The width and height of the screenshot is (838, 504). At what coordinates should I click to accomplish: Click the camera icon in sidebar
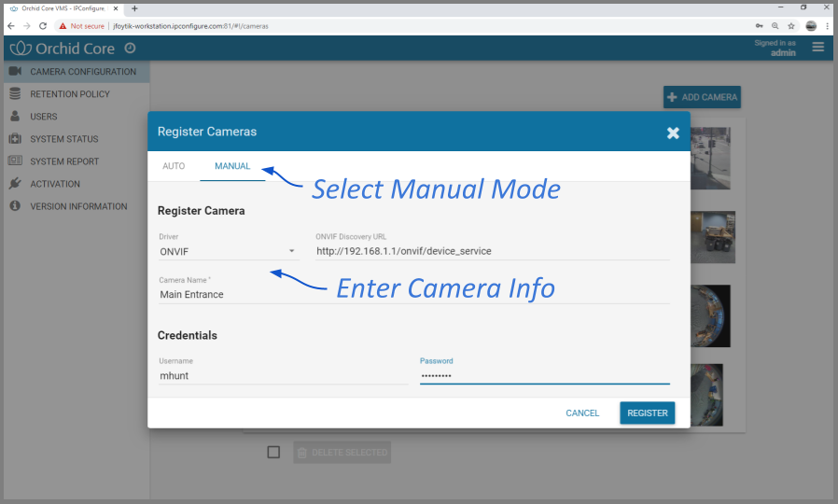click(15, 71)
